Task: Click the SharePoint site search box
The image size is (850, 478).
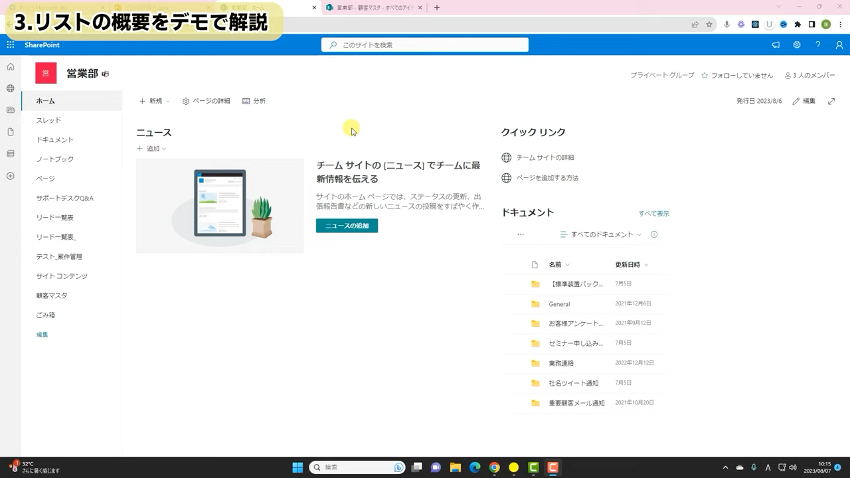Action: point(425,45)
